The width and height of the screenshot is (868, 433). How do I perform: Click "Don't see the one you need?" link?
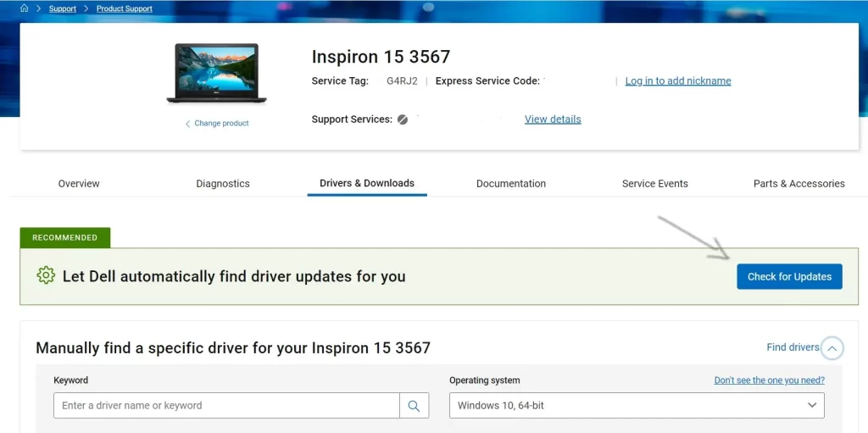click(769, 380)
